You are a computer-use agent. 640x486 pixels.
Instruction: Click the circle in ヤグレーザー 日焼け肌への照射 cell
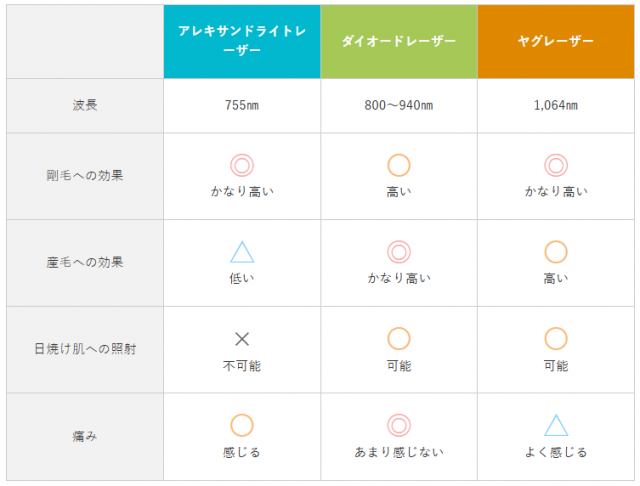coord(556,339)
